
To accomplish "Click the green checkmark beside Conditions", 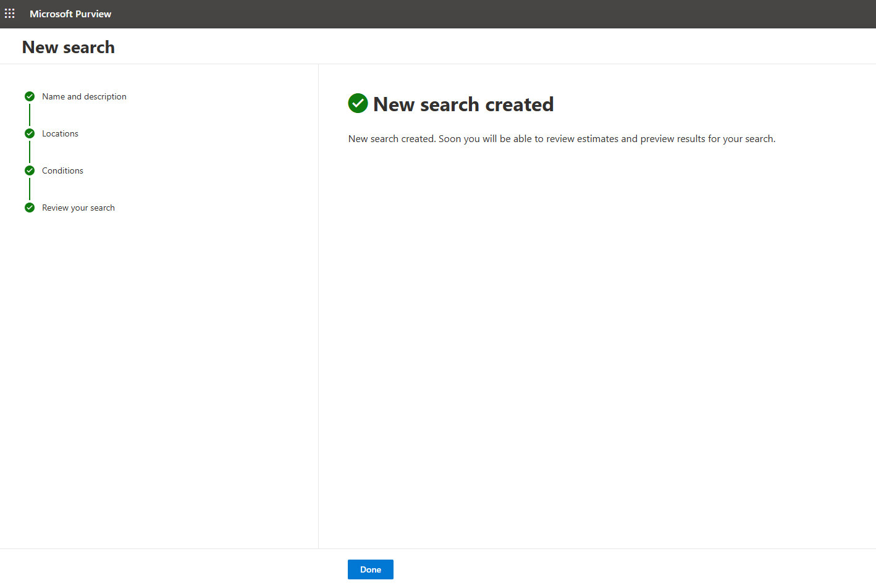I will (x=30, y=170).
